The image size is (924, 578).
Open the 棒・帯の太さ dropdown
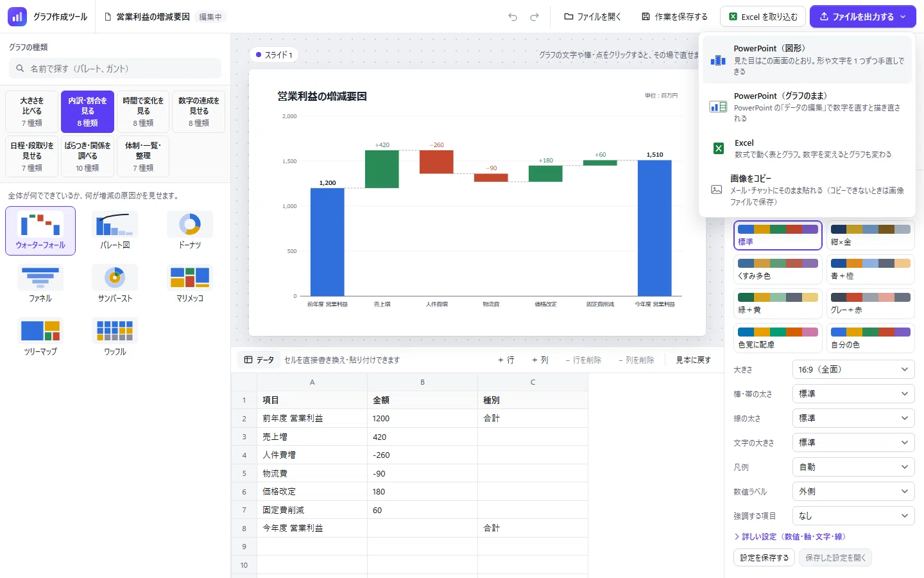pos(853,394)
